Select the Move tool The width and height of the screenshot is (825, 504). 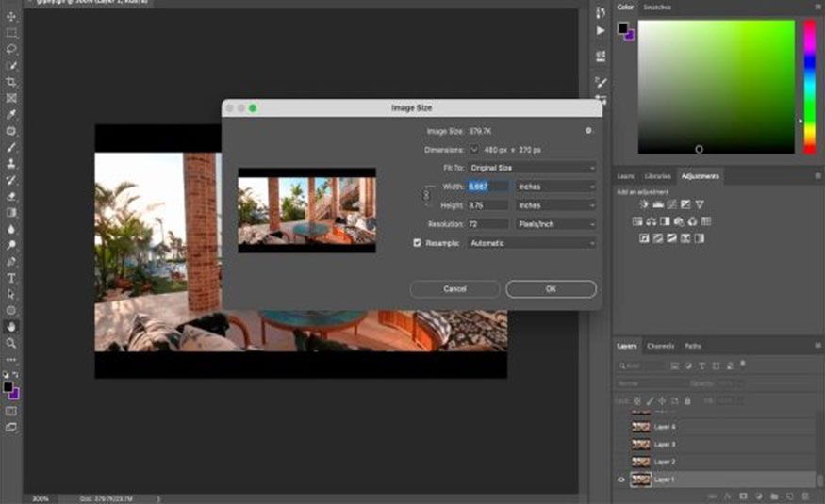coord(11,16)
